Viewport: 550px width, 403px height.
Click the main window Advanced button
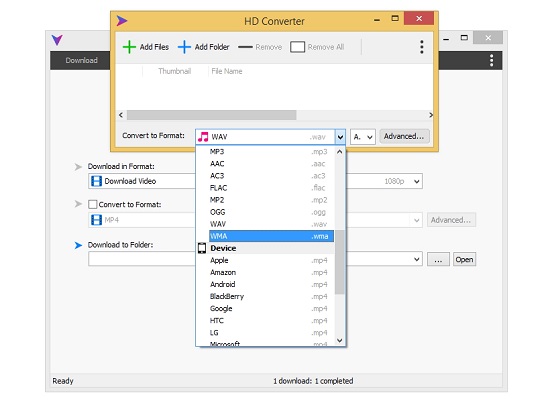tap(451, 220)
